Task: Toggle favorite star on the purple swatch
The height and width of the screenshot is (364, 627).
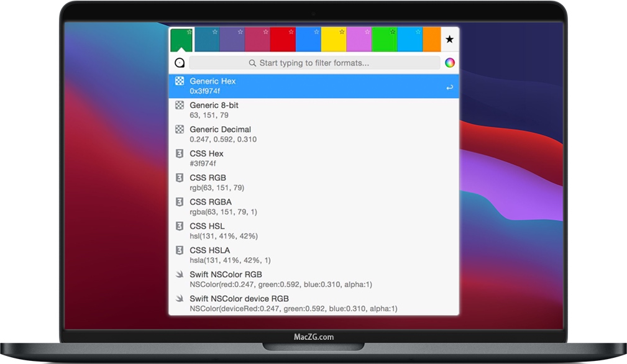Action: tap(240, 32)
